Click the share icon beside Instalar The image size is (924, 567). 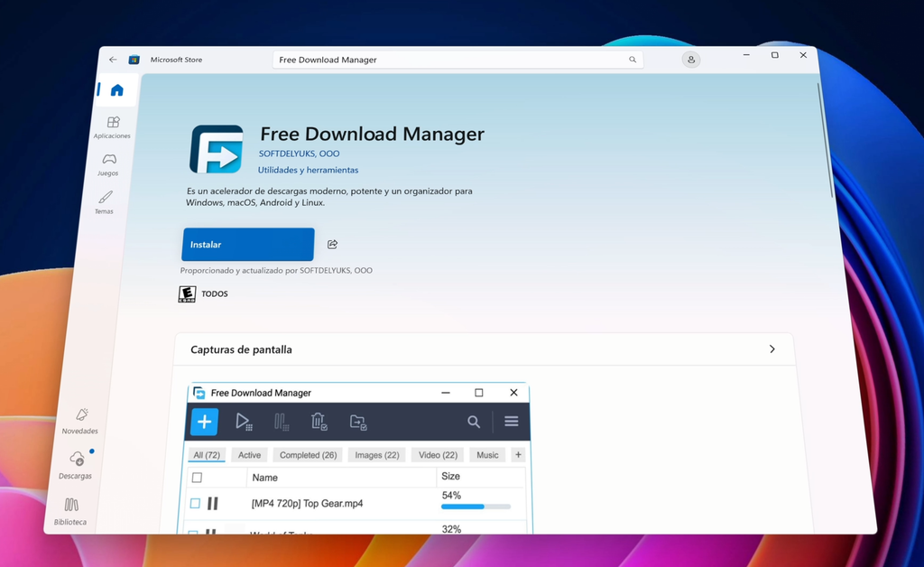pos(332,244)
